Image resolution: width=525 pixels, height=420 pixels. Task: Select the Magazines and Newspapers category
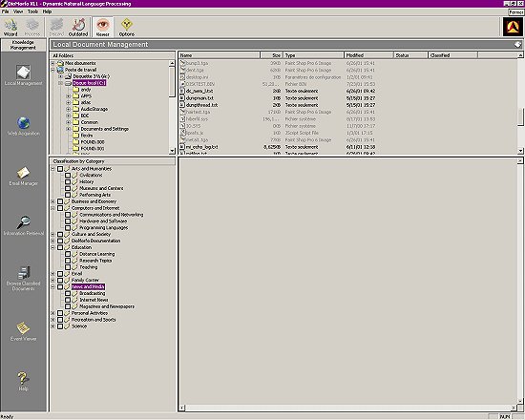click(107, 306)
